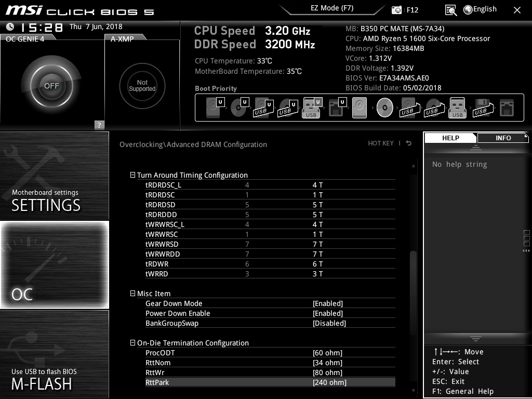This screenshot has width=532, height=399.
Task: Select the legacy hard disk boot icon
Action: click(360, 108)
